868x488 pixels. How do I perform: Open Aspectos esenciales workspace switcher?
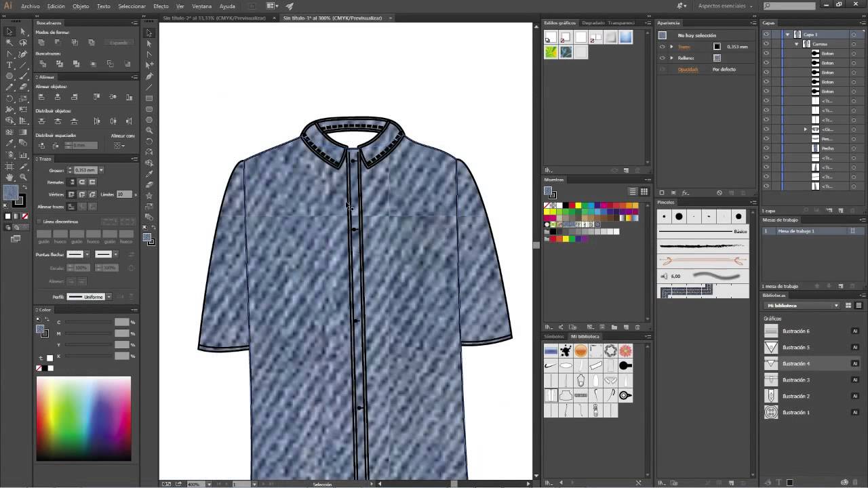724,6
